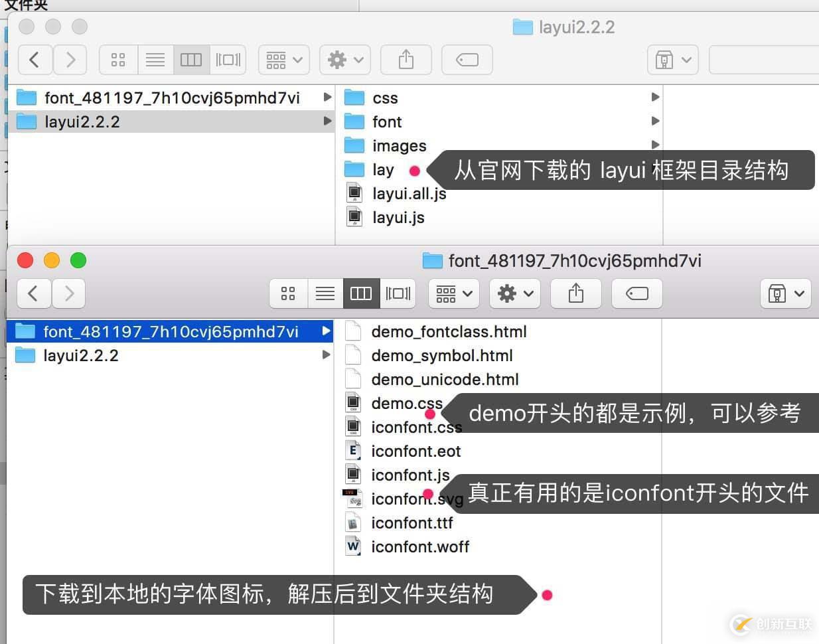The height and width of the screenshot is (644, 819).
Task: Select layui2.2.2 folder in top window
Action: pos(171,121)
